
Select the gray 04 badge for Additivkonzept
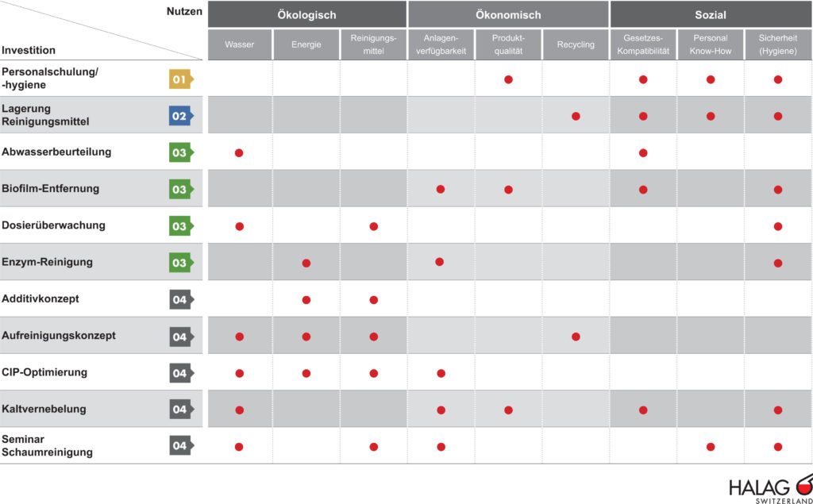pos(180,300)
